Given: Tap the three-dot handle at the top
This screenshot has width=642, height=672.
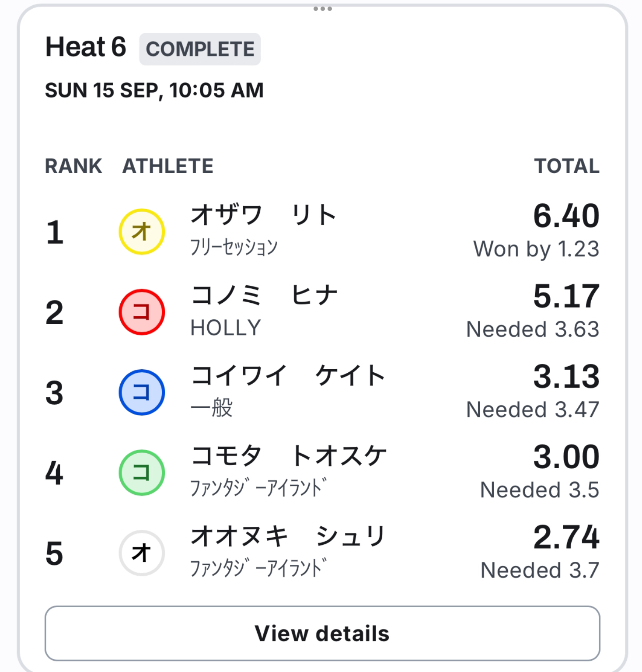Looking at the screenshot, I should coord(323,9).
